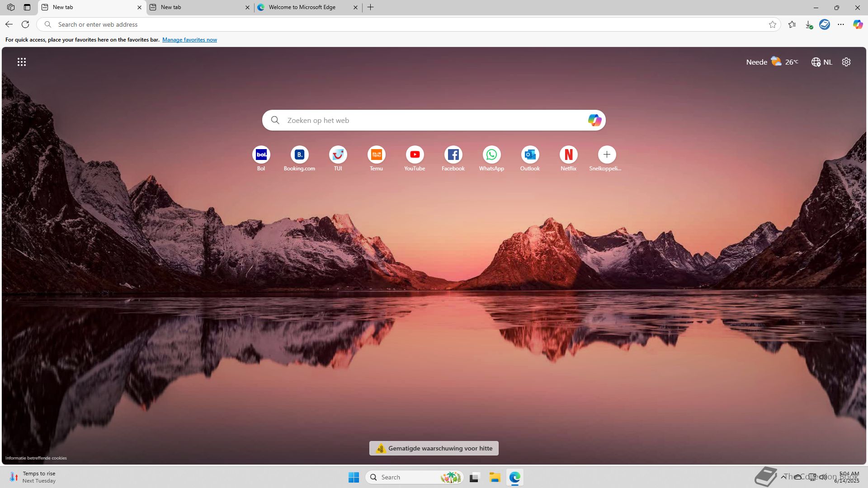This screenshot has height=488, width=868.
Task: Open the apps grid launcher
Action: (22, 62)
